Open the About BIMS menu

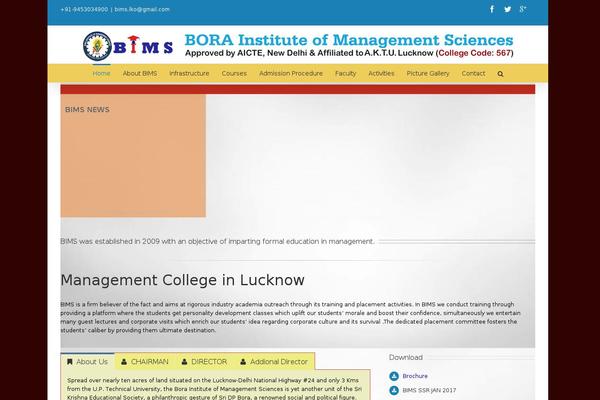(x=140, y=73)
